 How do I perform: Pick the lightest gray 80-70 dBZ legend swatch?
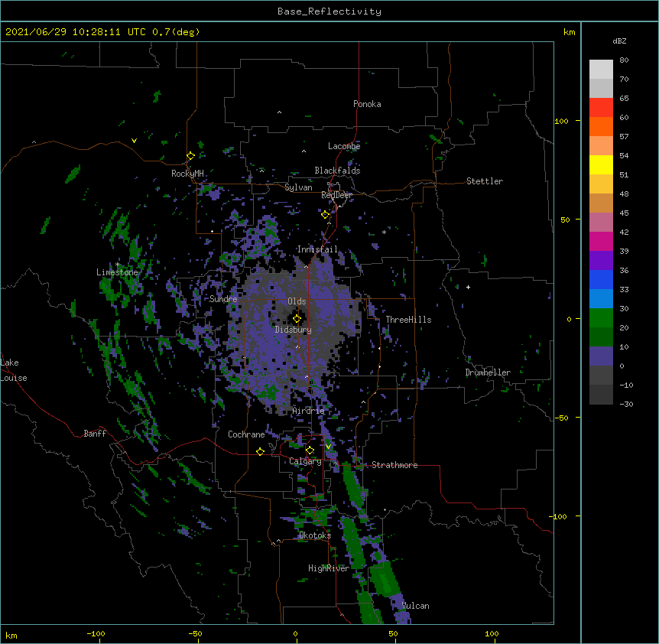[601, 69]
